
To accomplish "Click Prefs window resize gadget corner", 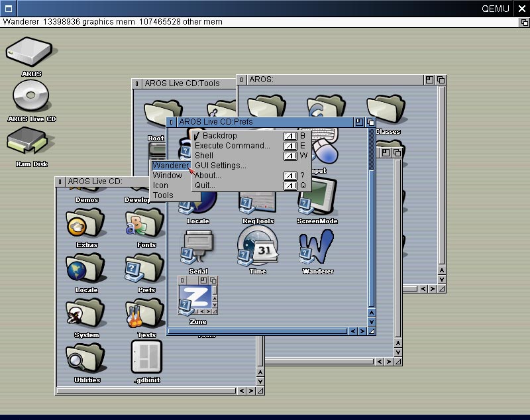I will click(x=371, y=331).
